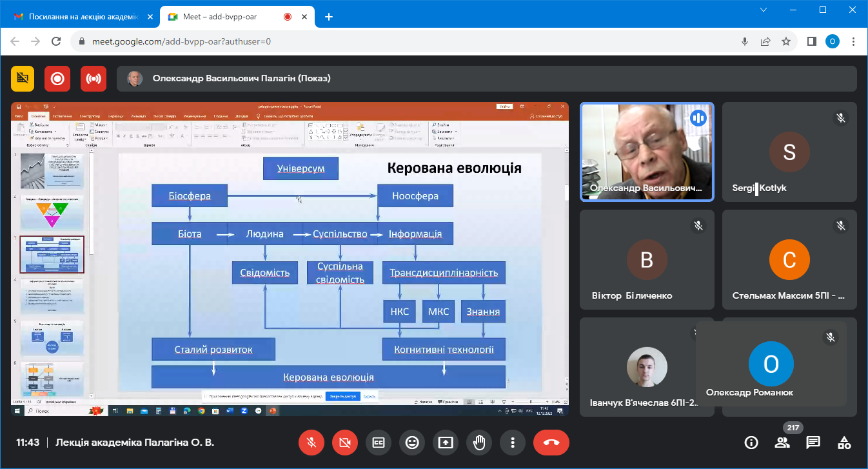Click the blue Закрити доступ button in the presentation

coord(343,396)
